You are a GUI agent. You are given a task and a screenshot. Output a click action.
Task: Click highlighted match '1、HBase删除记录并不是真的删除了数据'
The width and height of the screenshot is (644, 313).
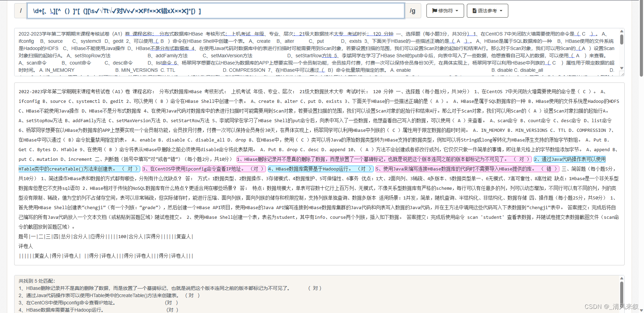[384, 159]
